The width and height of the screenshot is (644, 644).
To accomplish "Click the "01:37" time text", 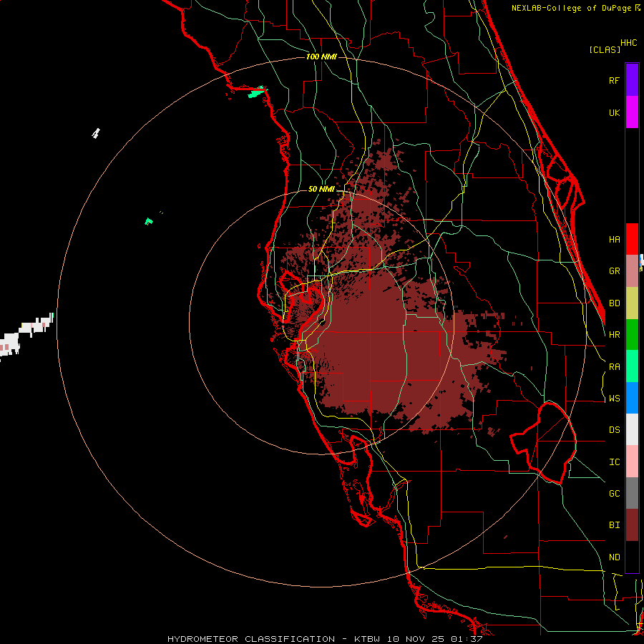I will point(467,639).
